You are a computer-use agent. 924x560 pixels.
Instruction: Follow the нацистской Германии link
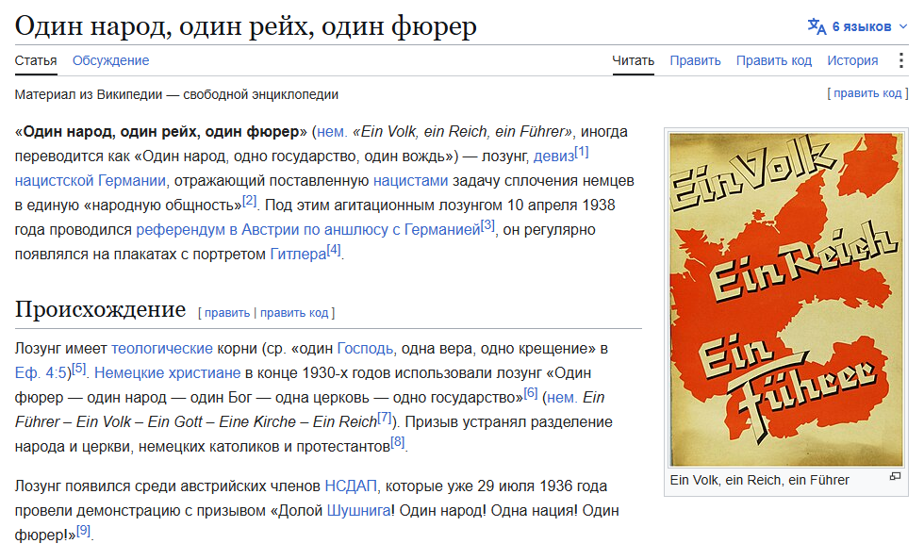click(x=91, y=180)
